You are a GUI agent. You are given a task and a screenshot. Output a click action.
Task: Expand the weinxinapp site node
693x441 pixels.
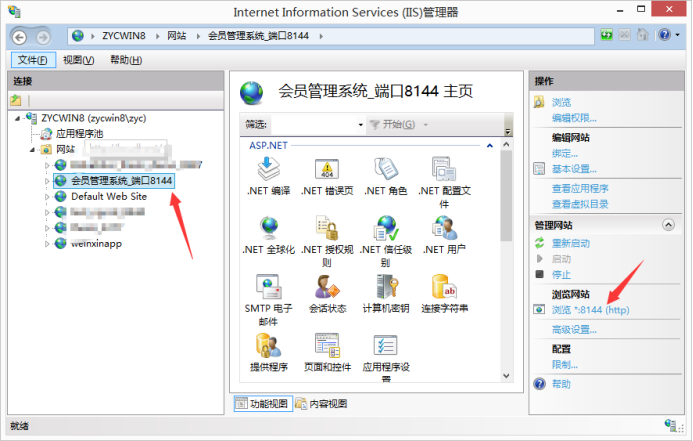tap(47, 243)
